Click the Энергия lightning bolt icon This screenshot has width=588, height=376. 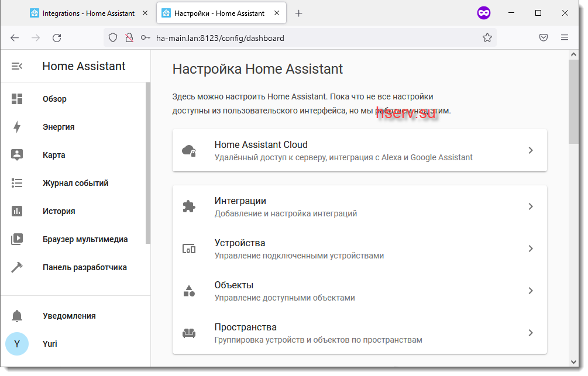click(17, 127)
